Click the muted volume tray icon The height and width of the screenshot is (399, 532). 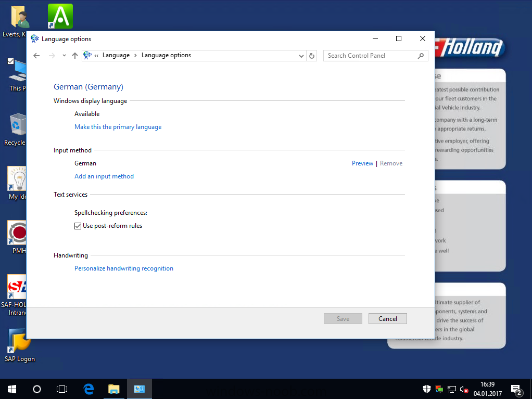tap(464, 390)
